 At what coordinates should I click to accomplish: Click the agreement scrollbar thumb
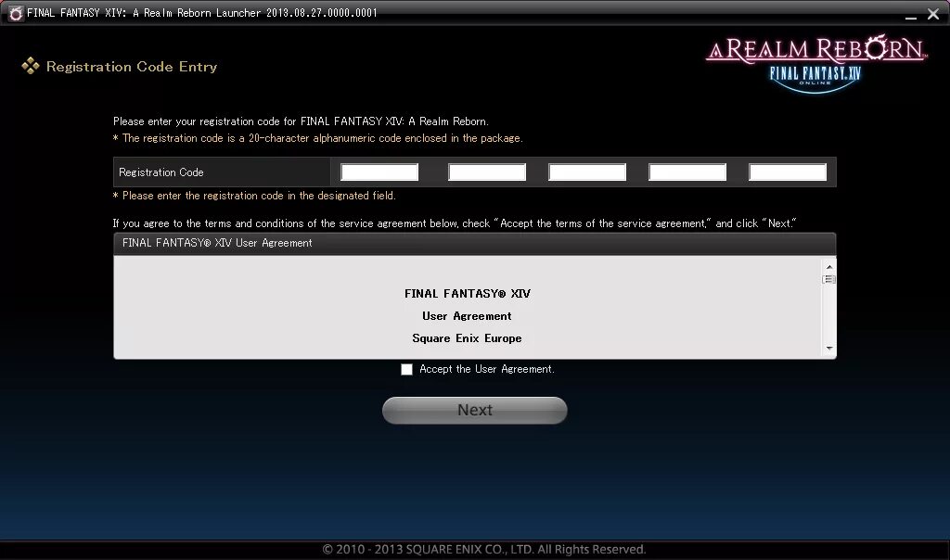pos(828,279)
